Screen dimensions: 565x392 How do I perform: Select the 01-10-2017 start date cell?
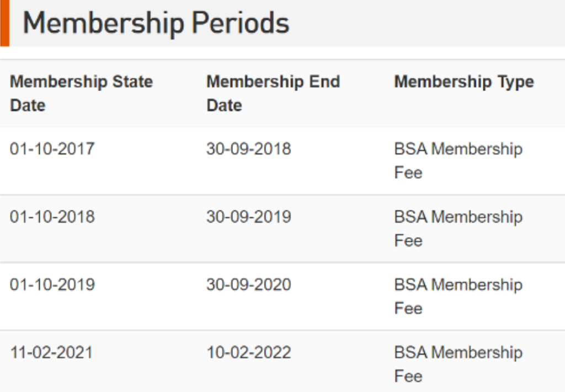coord(52,149)
